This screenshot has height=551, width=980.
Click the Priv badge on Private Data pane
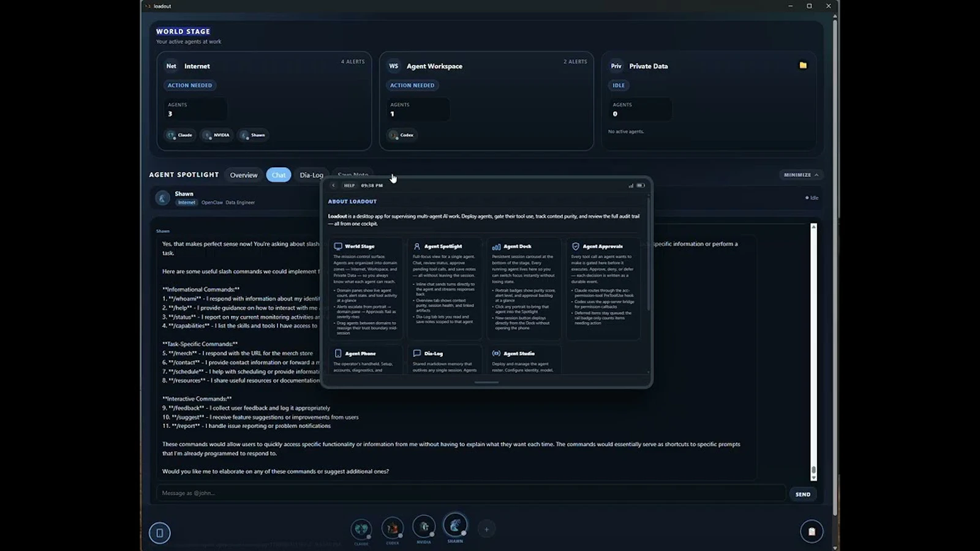point(616,66)
